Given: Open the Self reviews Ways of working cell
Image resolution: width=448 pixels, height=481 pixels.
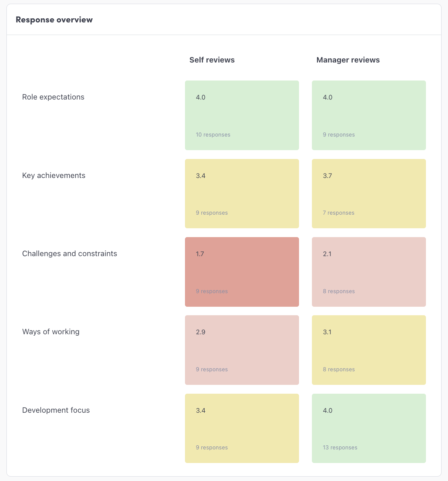Looking at the screenshot, I should (242, 350).
